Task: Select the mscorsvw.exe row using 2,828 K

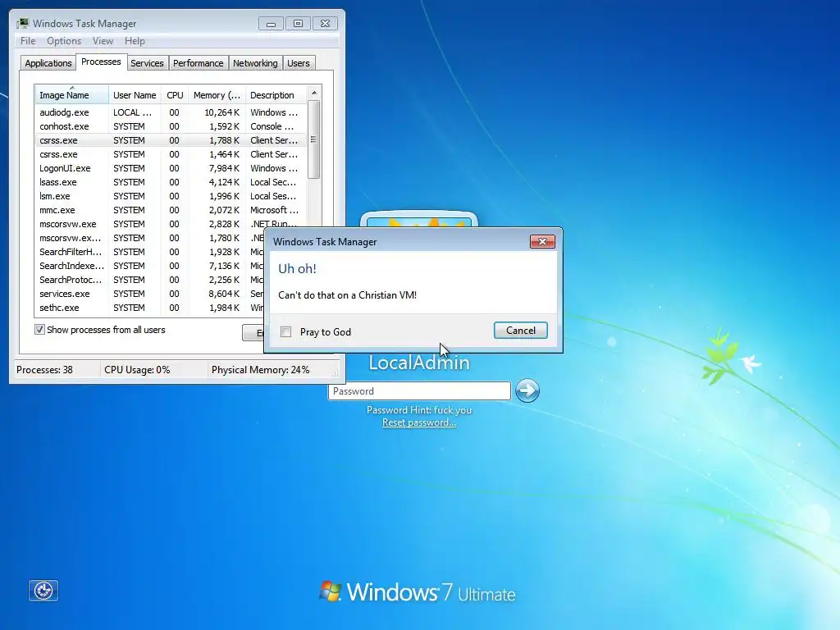Action: point(171,224)
